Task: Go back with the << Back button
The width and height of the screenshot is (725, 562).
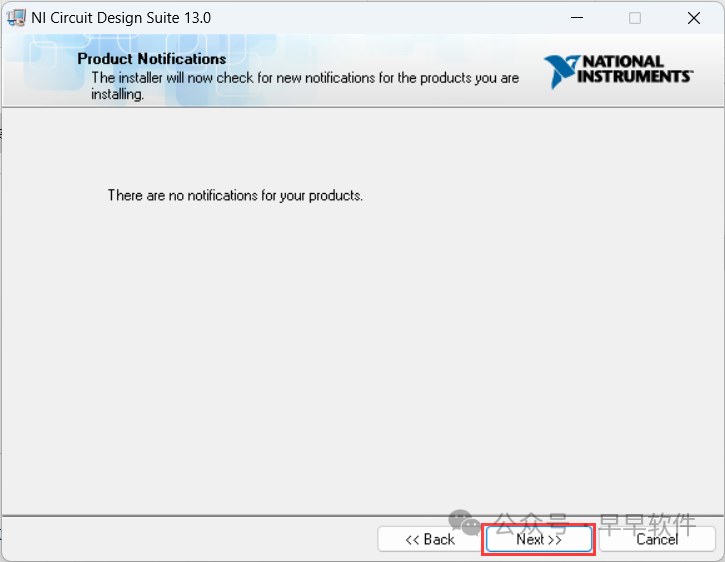Action: coord(430,539)
